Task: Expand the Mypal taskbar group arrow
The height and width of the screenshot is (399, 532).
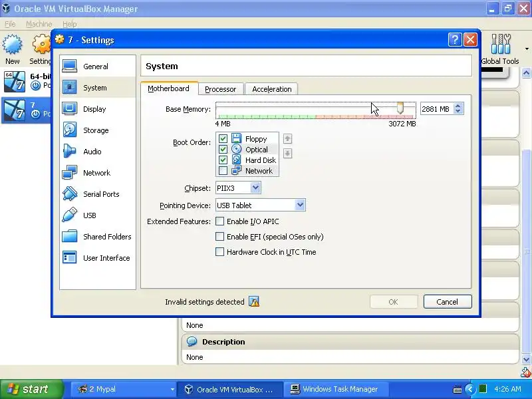Action: point(172,389)
